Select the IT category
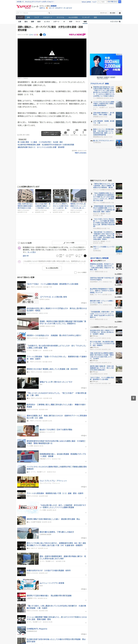The width and height of the screenshot is (138, 644). [64, 21]
